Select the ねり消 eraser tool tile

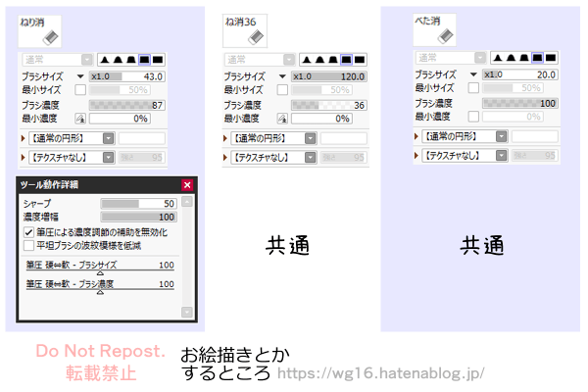point(40,31)
